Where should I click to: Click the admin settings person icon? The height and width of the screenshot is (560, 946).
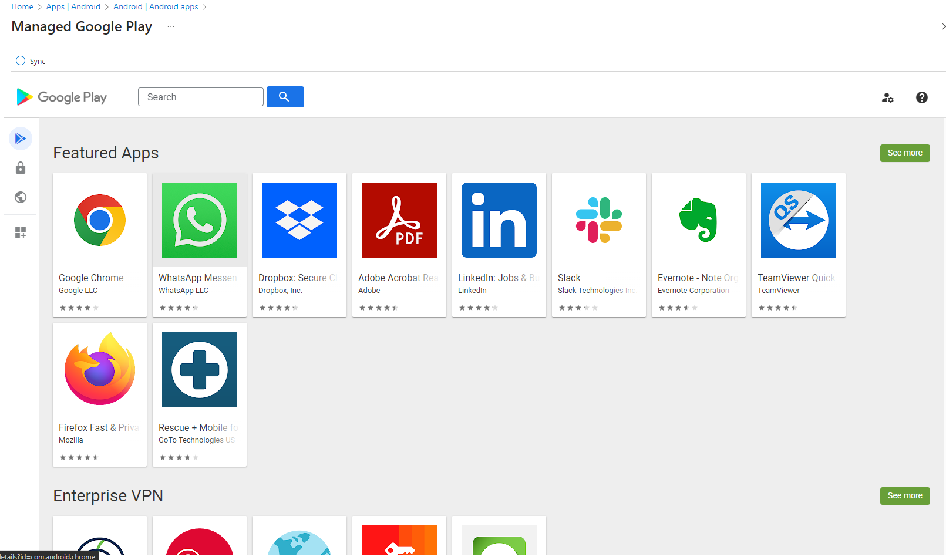coord(888,97)
